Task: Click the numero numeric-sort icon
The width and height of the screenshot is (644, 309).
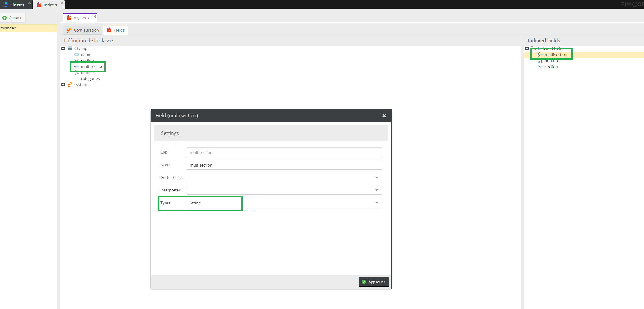Action: pyautogui.click(x=76, y=72)
